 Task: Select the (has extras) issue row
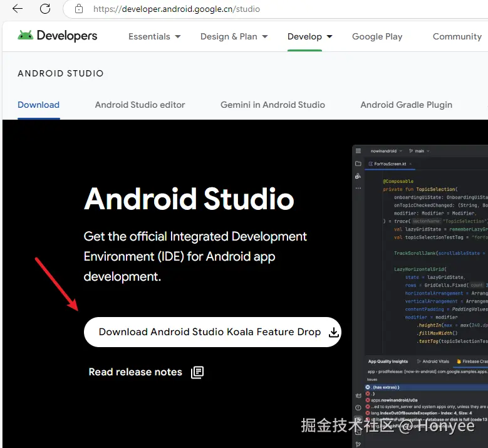coord(427,387)
